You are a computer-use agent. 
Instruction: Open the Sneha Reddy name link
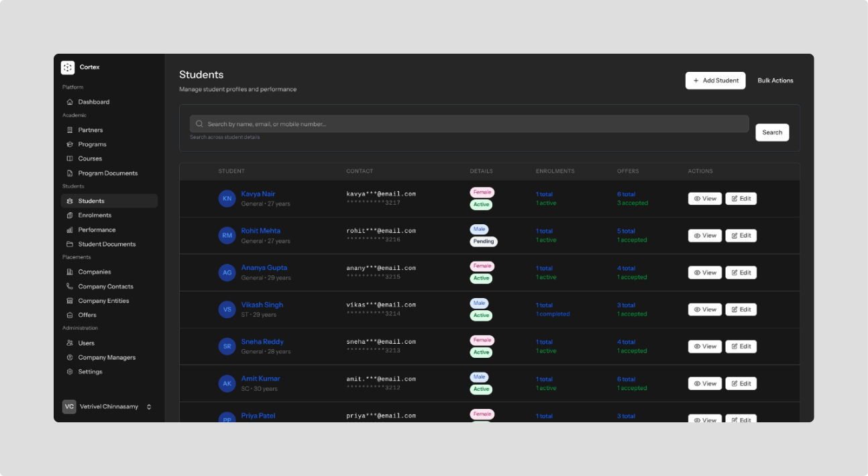click(x=262, y=342)
